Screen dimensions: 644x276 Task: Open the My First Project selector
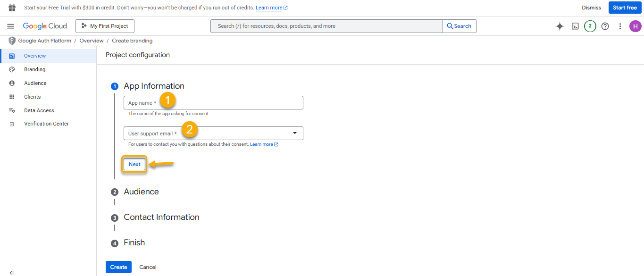(x=105, y=26)
